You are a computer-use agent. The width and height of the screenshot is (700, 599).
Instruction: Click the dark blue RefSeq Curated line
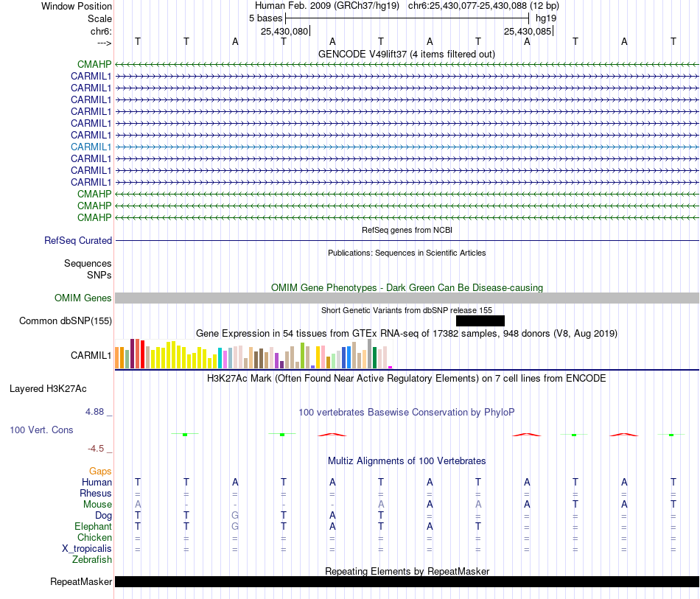[x=407, y=241]
